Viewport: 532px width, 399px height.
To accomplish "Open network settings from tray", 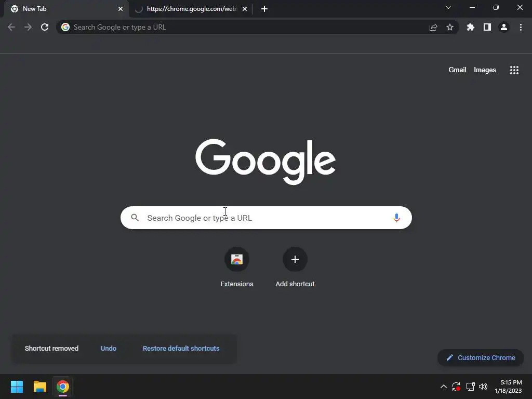I will [470, 387].
